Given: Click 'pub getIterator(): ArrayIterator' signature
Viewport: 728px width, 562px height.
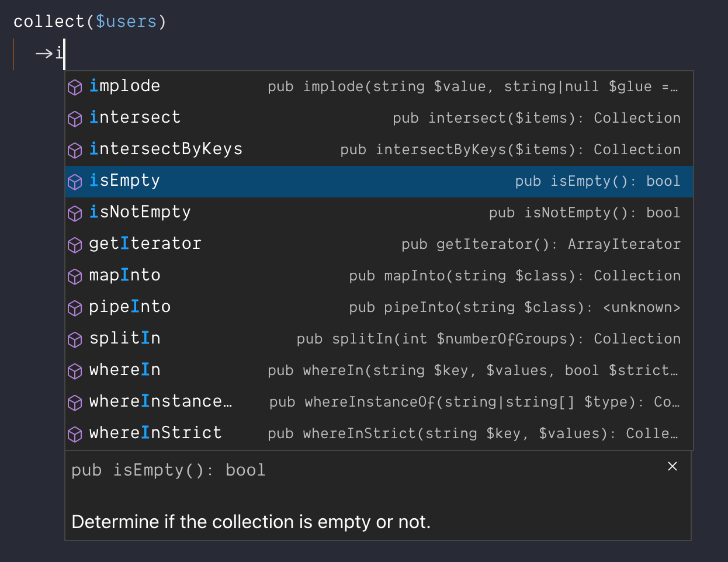Looking at the screenshot, I should [541, 245].
